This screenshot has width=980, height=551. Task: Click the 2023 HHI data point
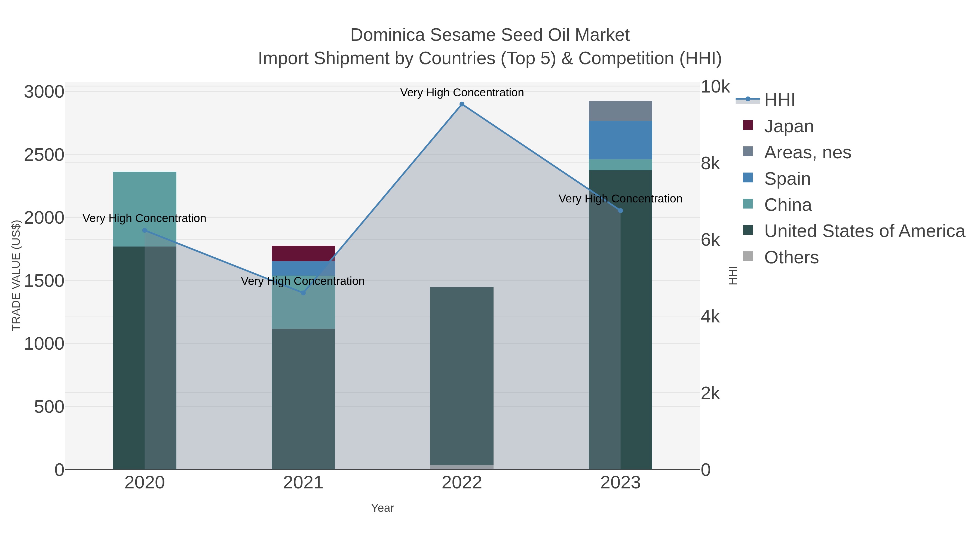620,211
